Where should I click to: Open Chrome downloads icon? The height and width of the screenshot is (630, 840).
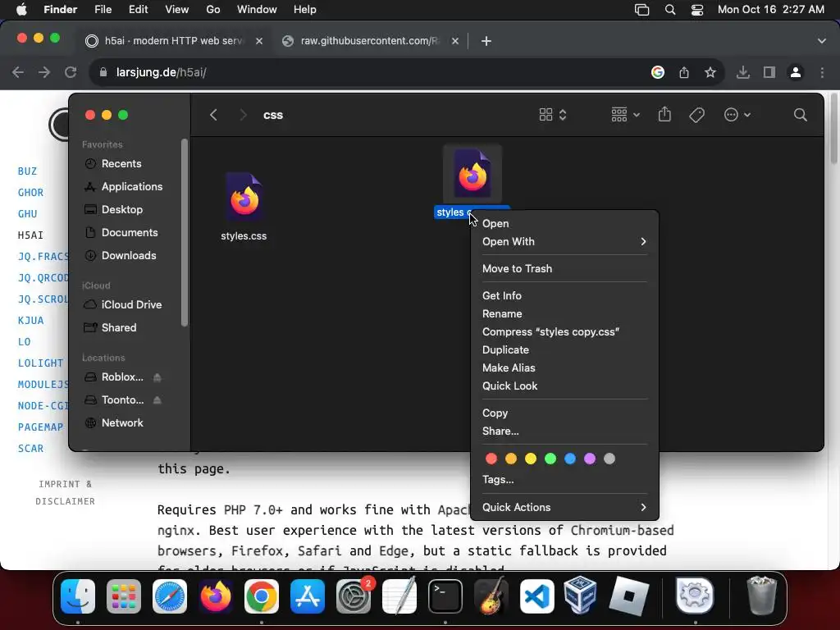(x=742, y=72)
